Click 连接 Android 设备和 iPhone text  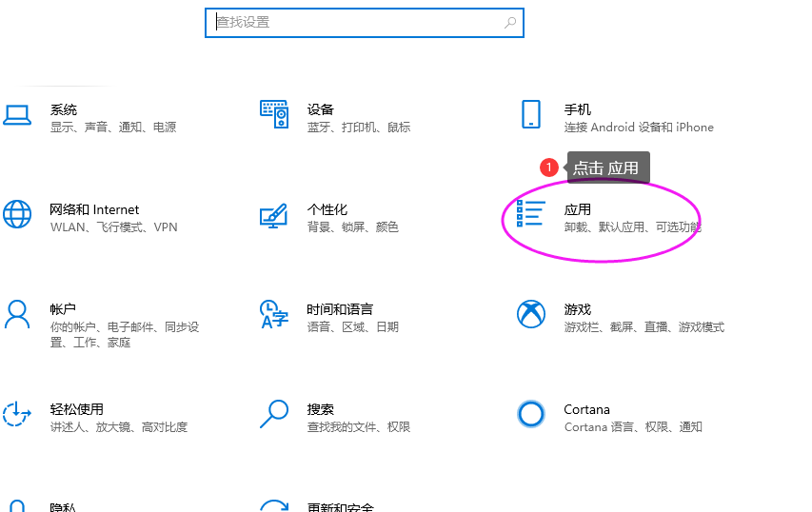click(x=639, y=127)
